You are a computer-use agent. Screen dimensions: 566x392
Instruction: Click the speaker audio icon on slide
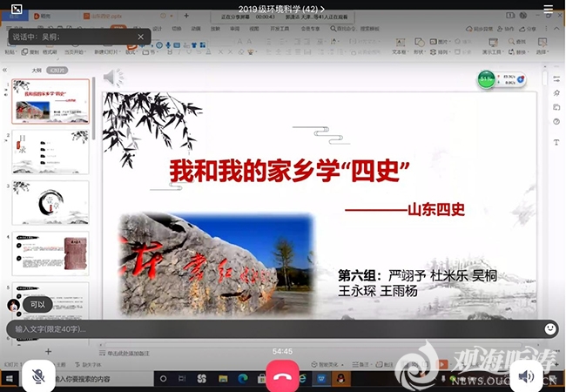point(113,78)
